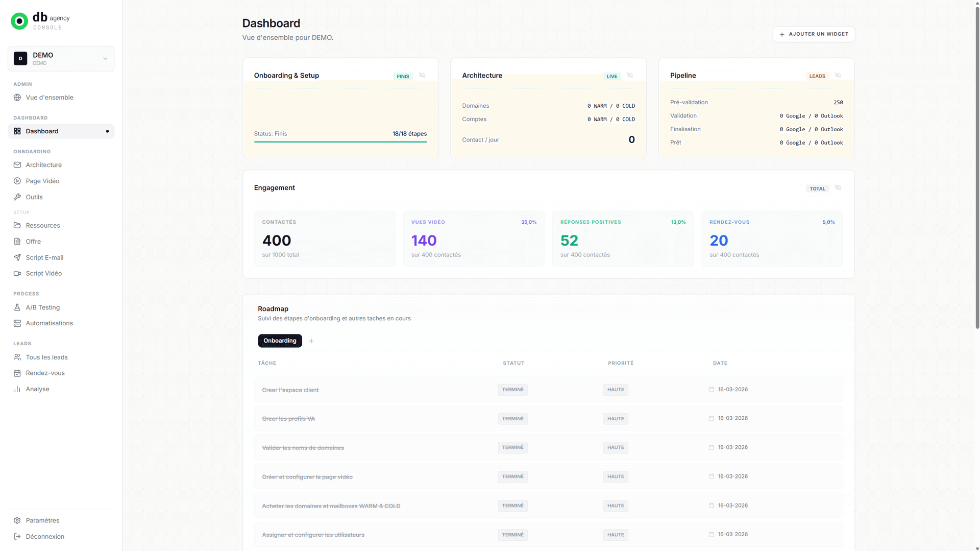Select the A/B Testing icon
This screenshot has width=980, height=551.
[x=18, y=307]
